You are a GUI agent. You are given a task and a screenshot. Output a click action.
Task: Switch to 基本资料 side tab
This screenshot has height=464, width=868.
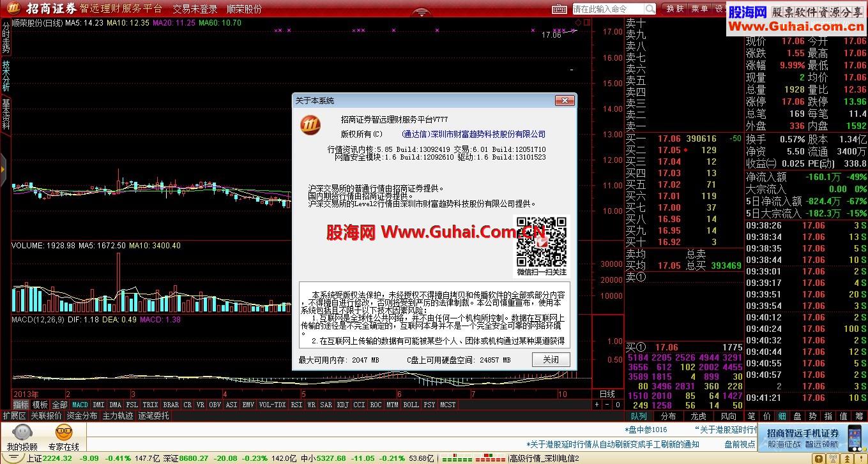pos(6,115)
